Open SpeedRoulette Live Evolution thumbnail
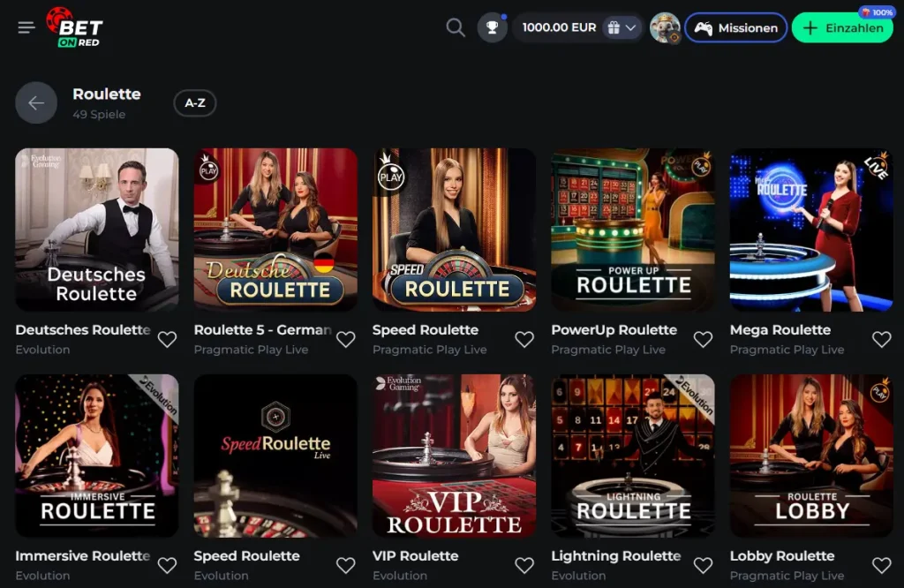Viewport: 904px width, 588px height. pos(275,456)
